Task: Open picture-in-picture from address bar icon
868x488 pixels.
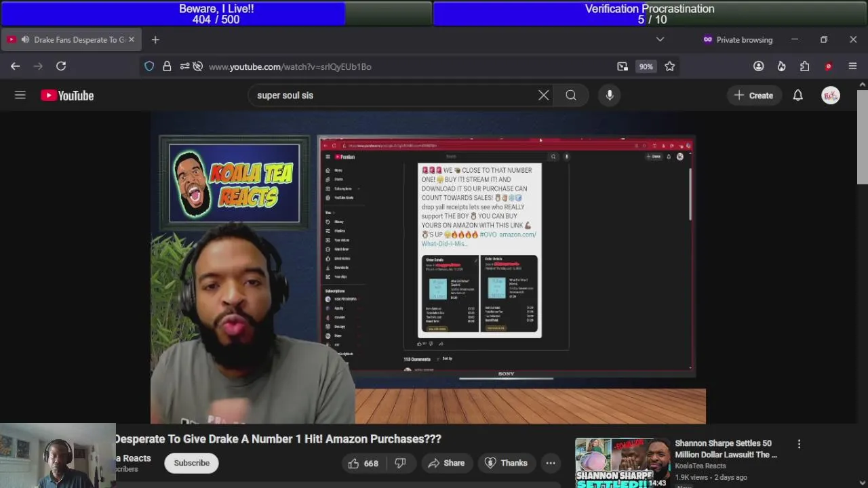Action: tap(623, 66)
